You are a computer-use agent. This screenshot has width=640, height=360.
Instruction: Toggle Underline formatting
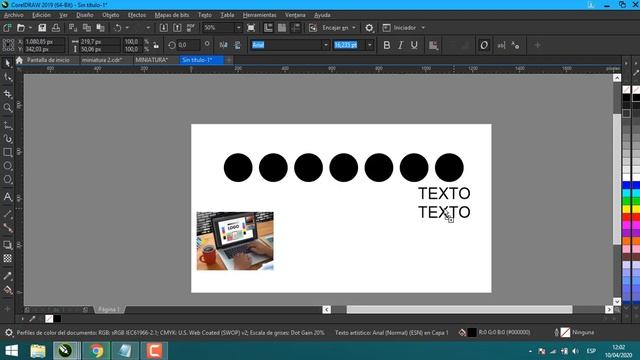pyautogui.click(x=414, y=45)
